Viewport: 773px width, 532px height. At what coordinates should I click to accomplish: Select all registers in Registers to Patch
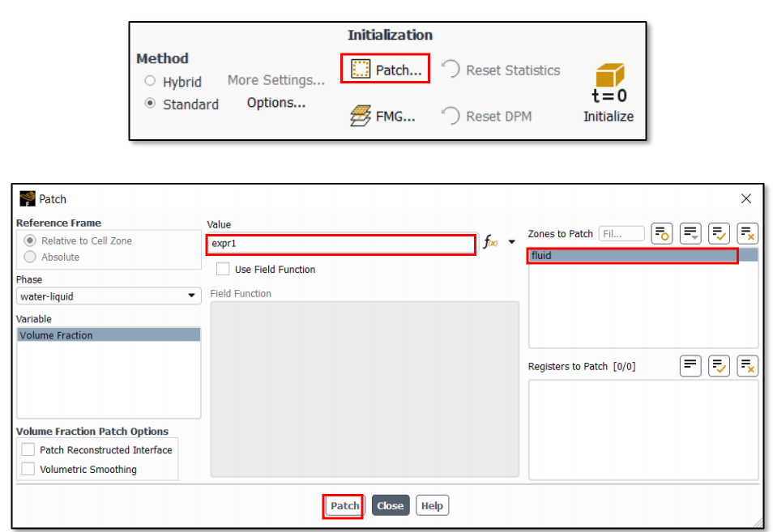click(x=719, y=366)
